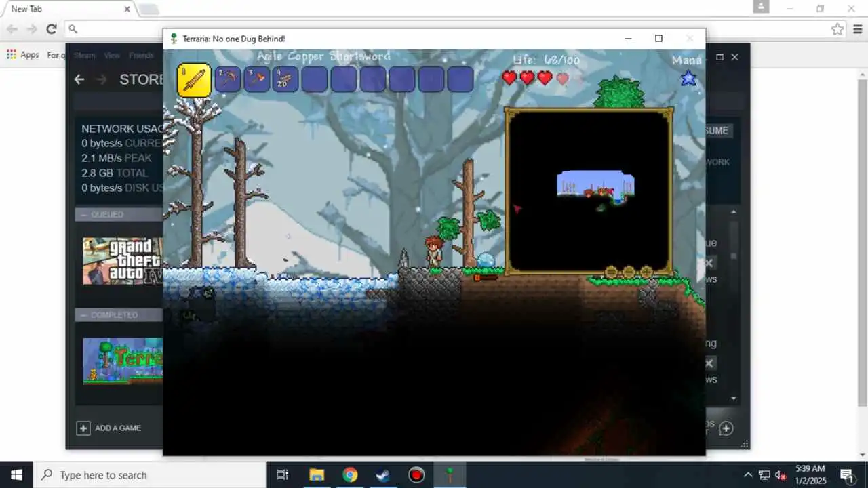Viewport: 868px width, 488px height.
Task: Open Task View on taskbar
Action: 283,474
